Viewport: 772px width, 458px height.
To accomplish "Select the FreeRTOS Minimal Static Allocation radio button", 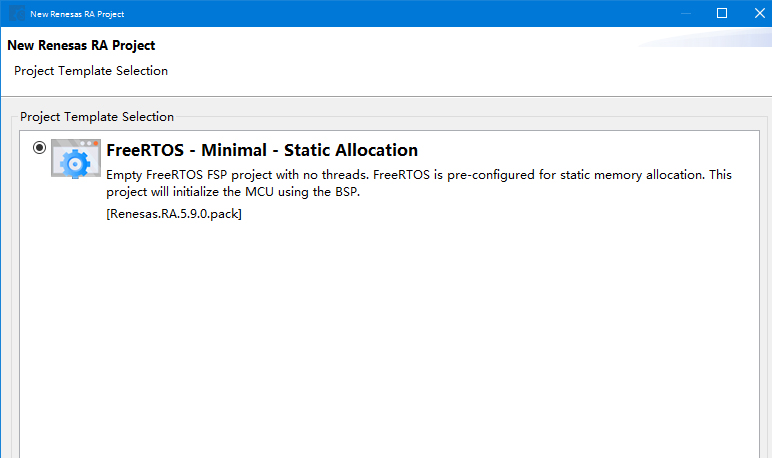I will pyautogui.click(x=39, y=148).
